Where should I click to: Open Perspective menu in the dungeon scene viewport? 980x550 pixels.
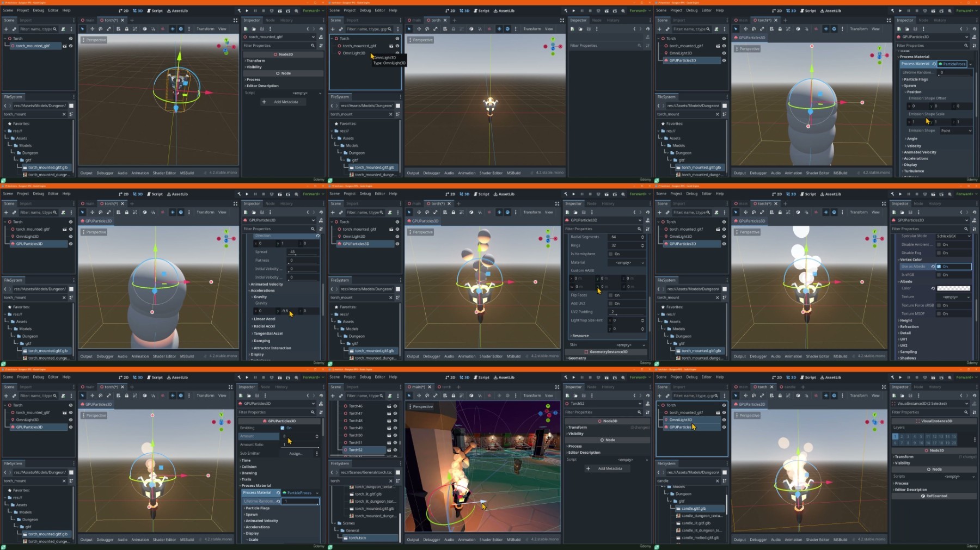coord(420,406)
